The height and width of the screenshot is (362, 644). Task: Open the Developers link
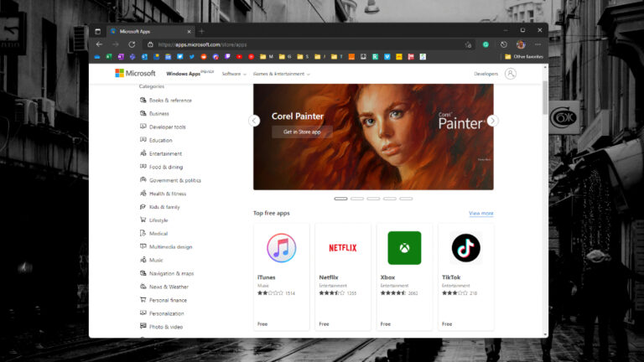[x=486, y=74]
